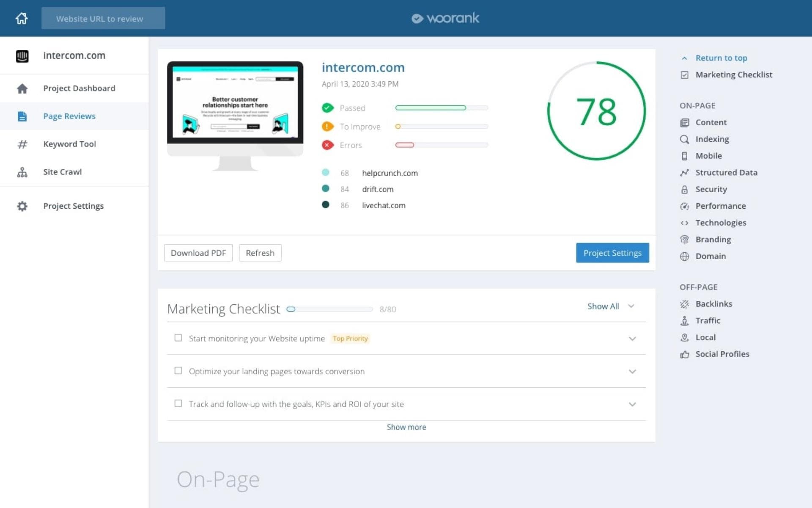Click the intercom.com project logo icon

pos(22,56)
